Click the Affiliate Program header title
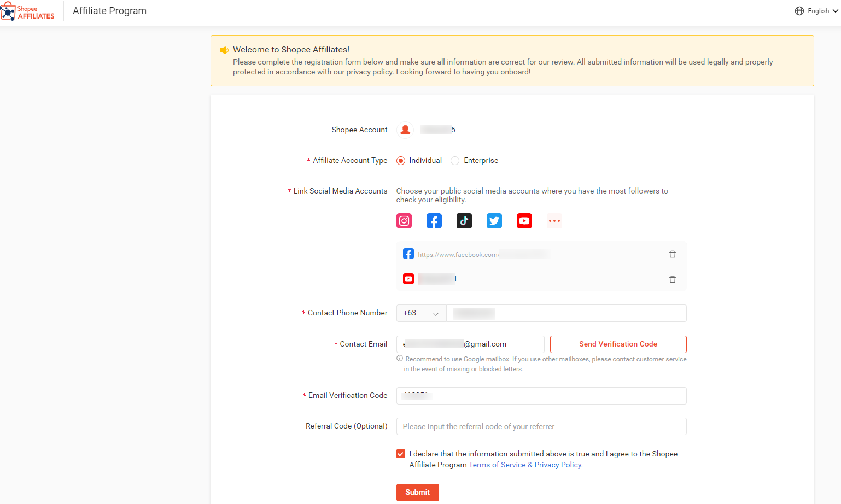 point(109,10)
